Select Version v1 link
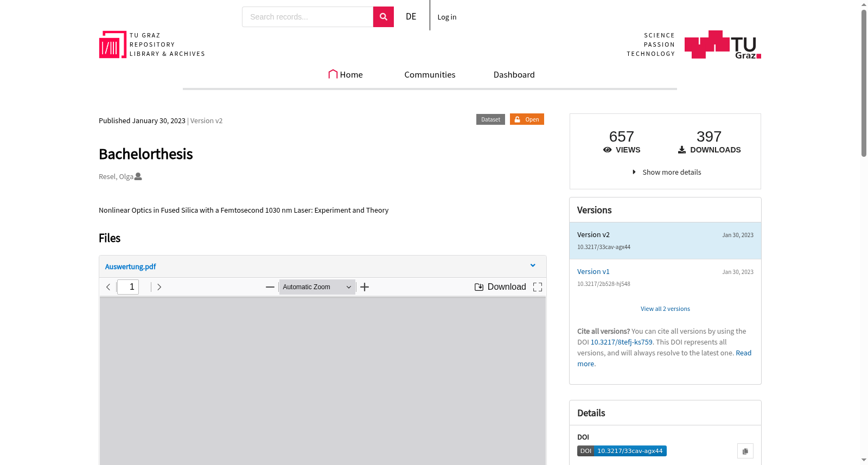Image resolution: width=868 pixels, height=465 pixels. click(x=593, y=271)
